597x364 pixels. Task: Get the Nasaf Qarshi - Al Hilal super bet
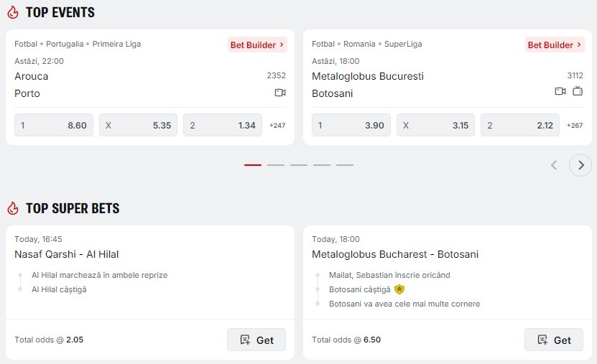pyautogui.click(x=256, y=340)
